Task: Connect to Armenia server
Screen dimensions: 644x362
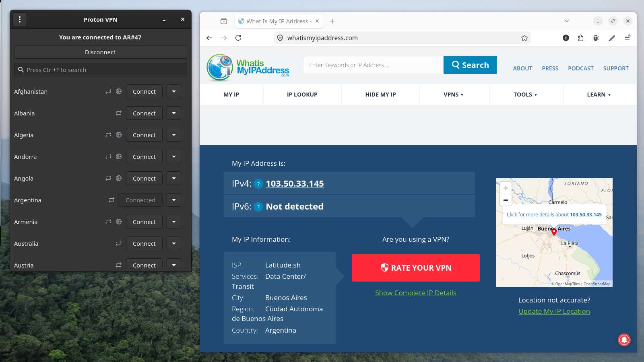Action: click(x=144, y=222)
